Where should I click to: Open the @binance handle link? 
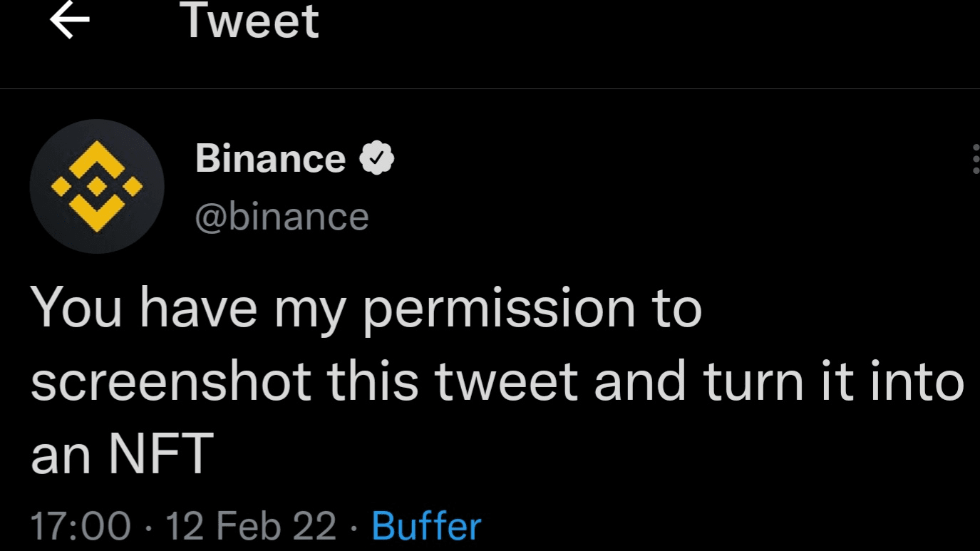(x=282, y=217)
